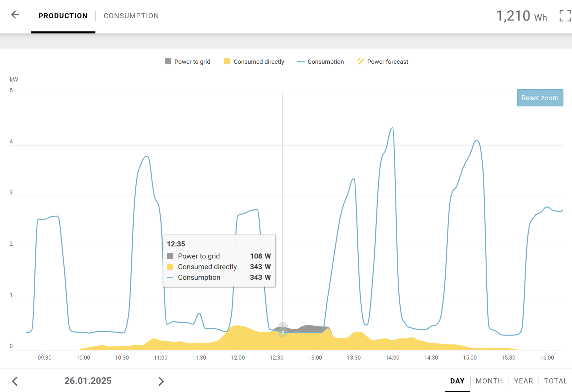Click striped Power forecast legend icon
This screenshot has height=392, width=572.
360,61
